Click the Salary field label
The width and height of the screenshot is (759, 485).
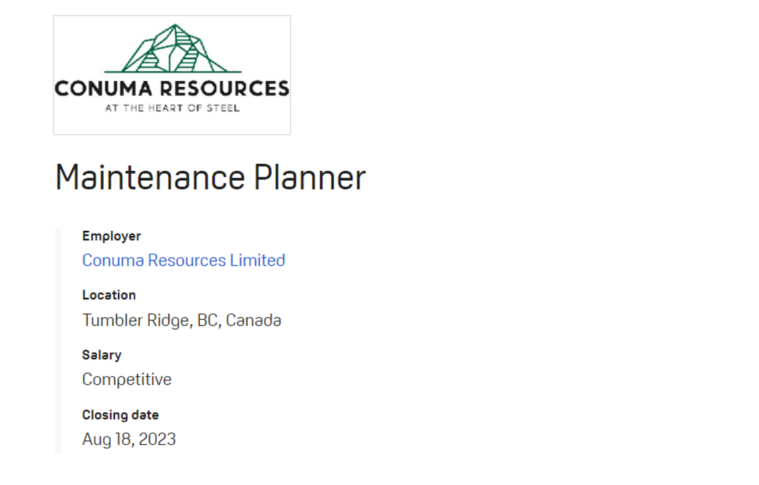(x=102, y=355)
